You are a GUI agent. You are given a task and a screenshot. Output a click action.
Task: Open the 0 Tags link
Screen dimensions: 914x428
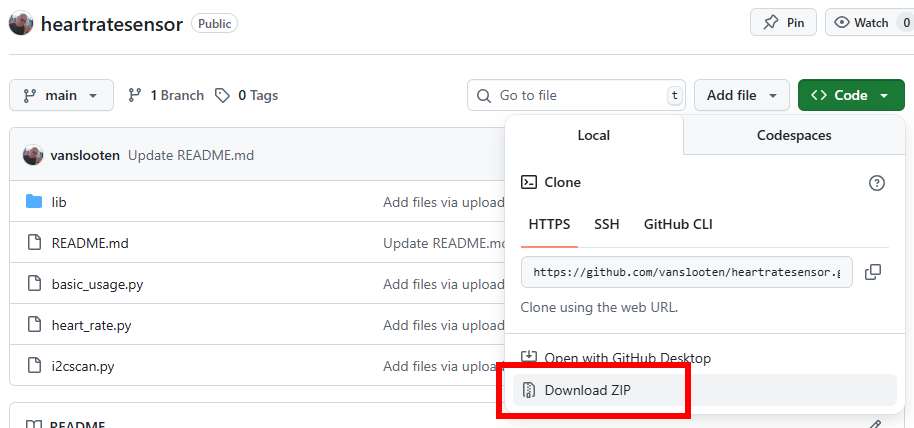click(x=247, y=95)
